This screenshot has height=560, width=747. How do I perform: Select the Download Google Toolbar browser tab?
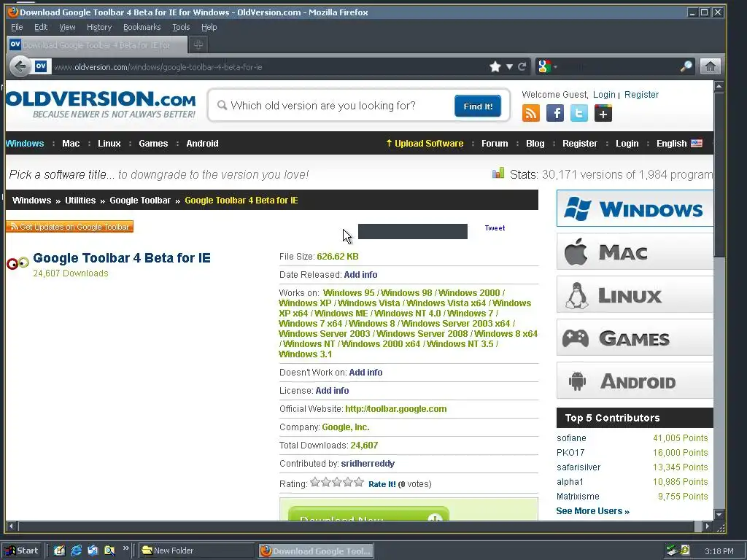click(x=97, y=44)
